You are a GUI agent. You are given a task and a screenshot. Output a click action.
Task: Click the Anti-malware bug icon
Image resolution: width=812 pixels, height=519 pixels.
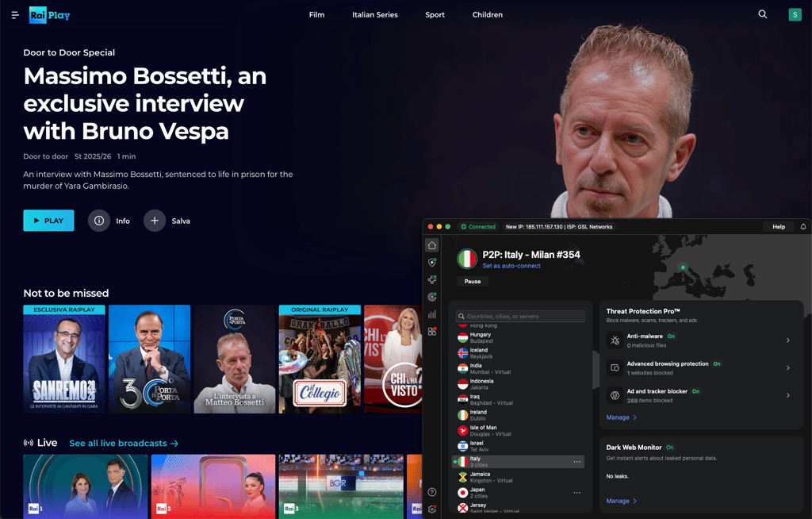coord(615,340)
